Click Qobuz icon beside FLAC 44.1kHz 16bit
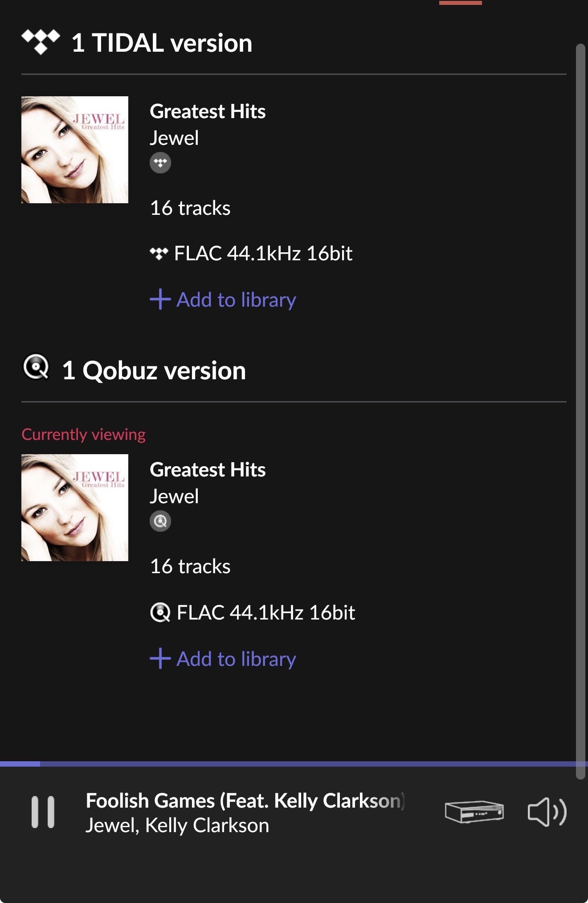This screenshot has height=903, width=588. 160,612
